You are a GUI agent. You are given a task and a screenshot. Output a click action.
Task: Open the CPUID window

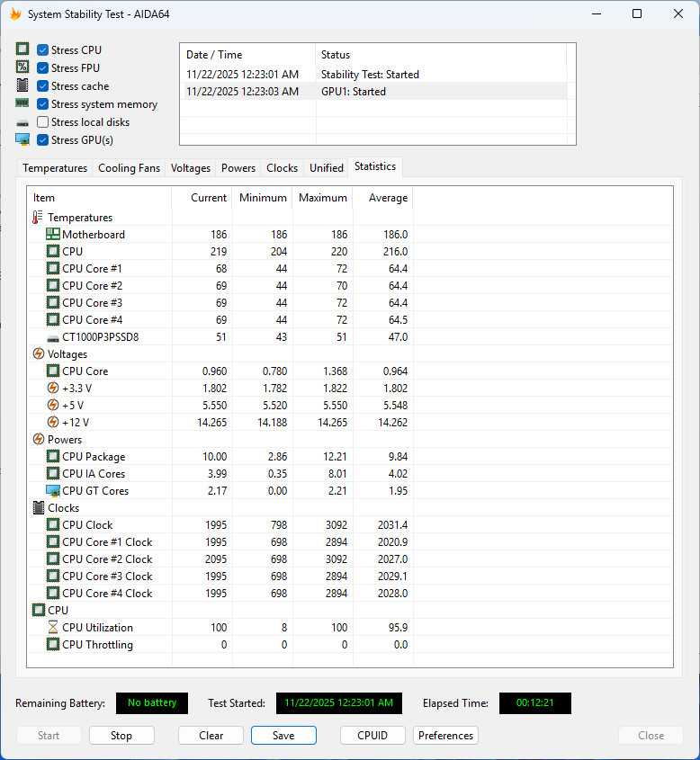[x=372, y=736]
